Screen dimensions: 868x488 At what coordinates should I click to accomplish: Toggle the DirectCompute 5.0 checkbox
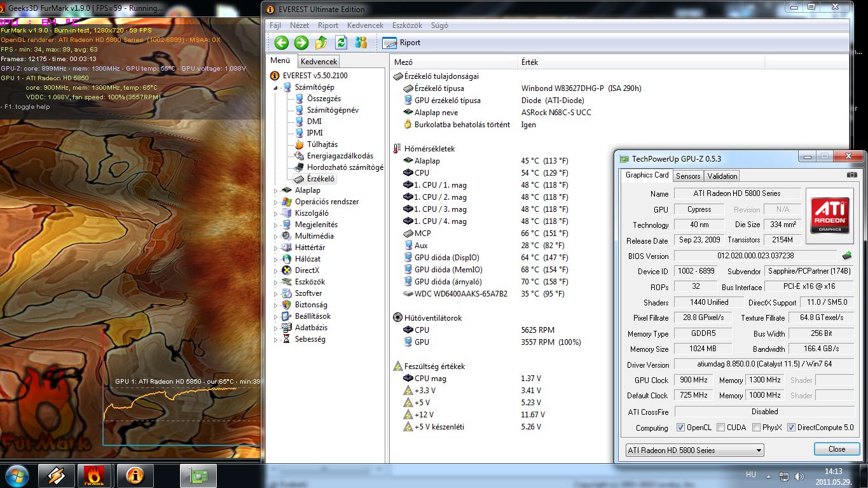tap(792, 428)
